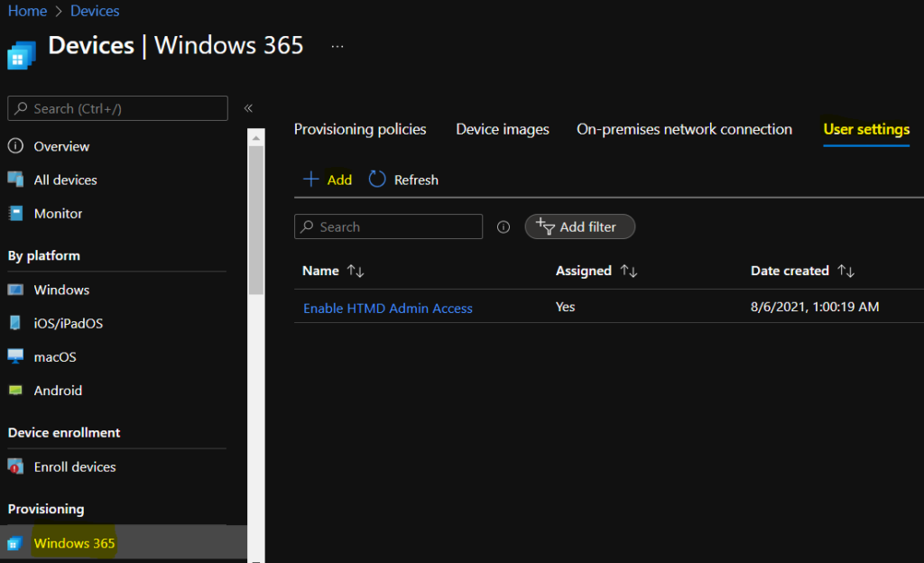Viewport: 924px width, 563px height.
Task: Click the Refresh label in the toolbar
Action: tap(416, 180)
